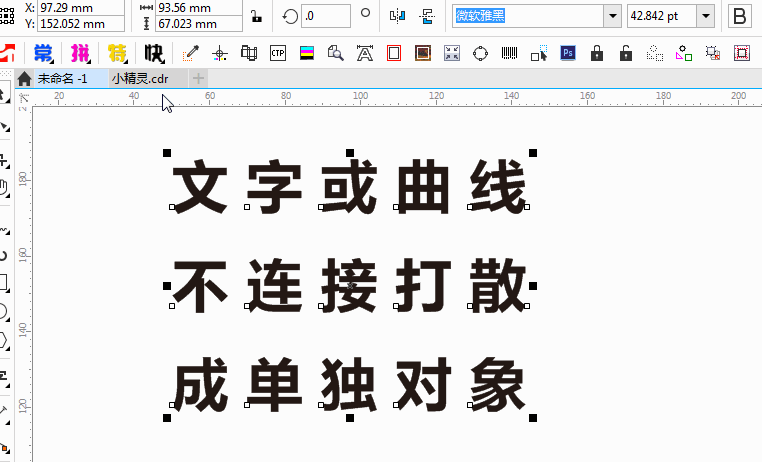The image size is (762, 462).
Task: Click the character 文 on canvas
Action: tap(200, 187)
